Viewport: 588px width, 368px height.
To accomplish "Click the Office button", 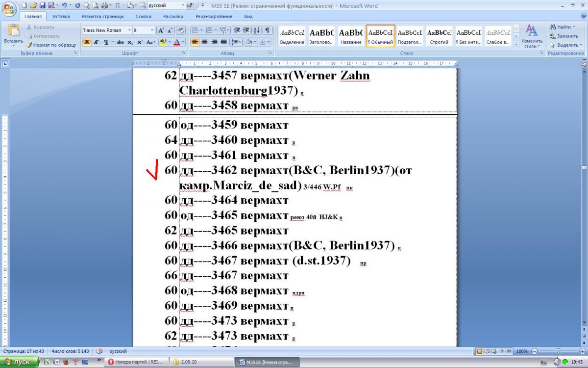I will (x=9, y=8).
